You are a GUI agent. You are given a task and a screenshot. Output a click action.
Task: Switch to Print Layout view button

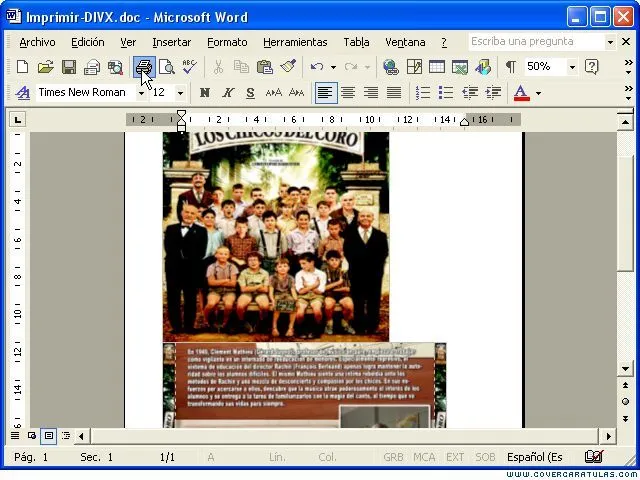(x=49, y=436)
